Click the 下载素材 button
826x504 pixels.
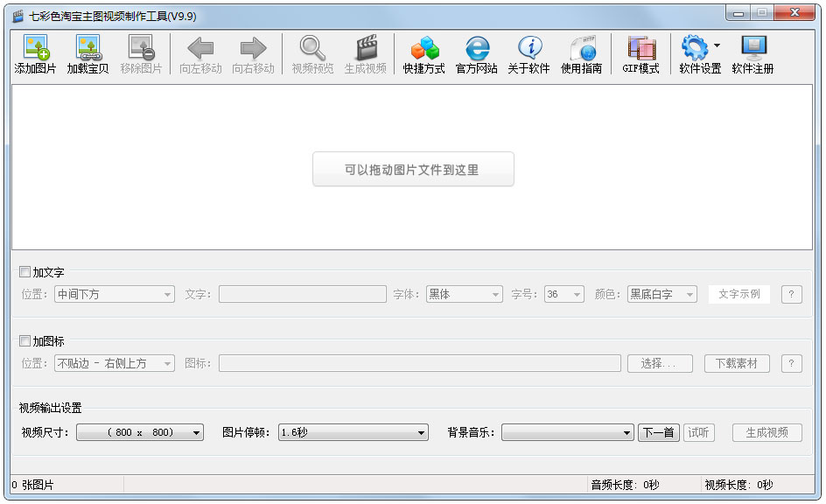pos(737,363)
